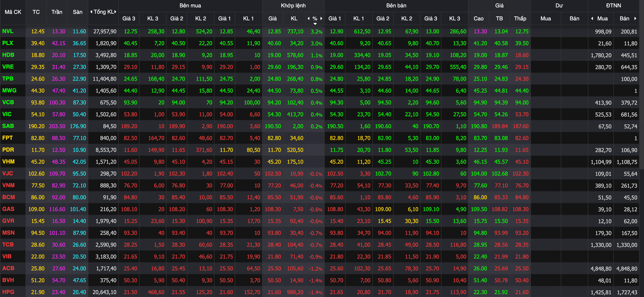Open PLX stock symbol

tap(8, 43)
